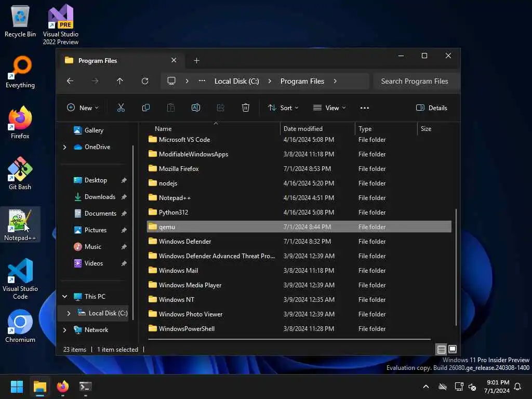
Task: Click File Explorer in the taskbar
Action: tap(39, 387)
